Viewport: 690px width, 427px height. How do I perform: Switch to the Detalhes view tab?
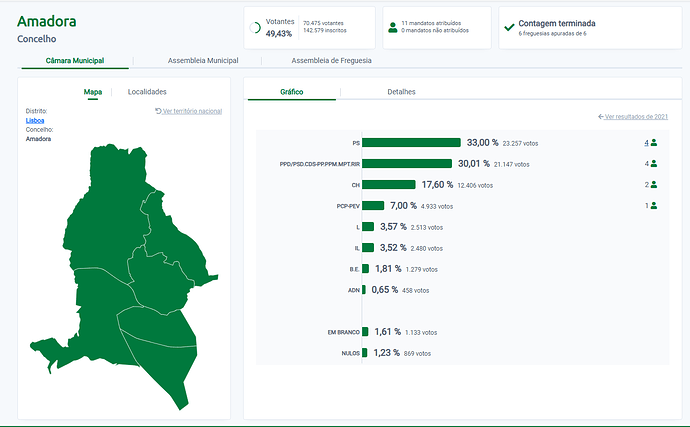pos(401,92)
